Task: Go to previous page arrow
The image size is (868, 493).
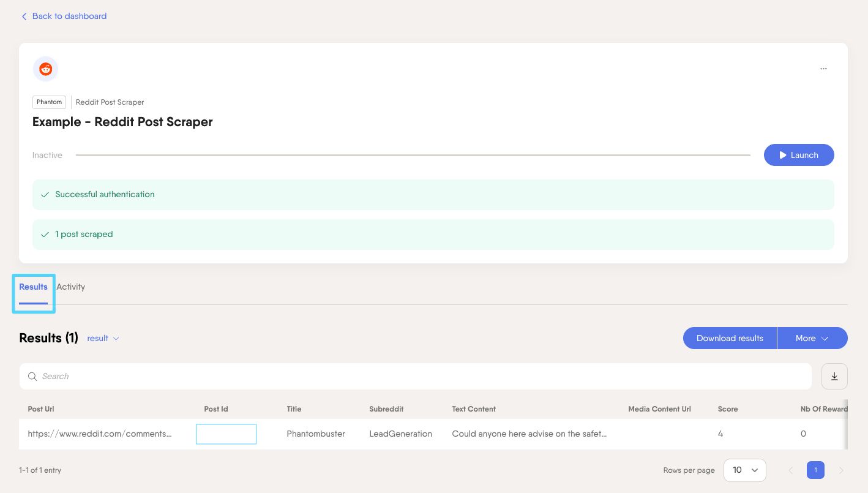Action: (790, 470)
